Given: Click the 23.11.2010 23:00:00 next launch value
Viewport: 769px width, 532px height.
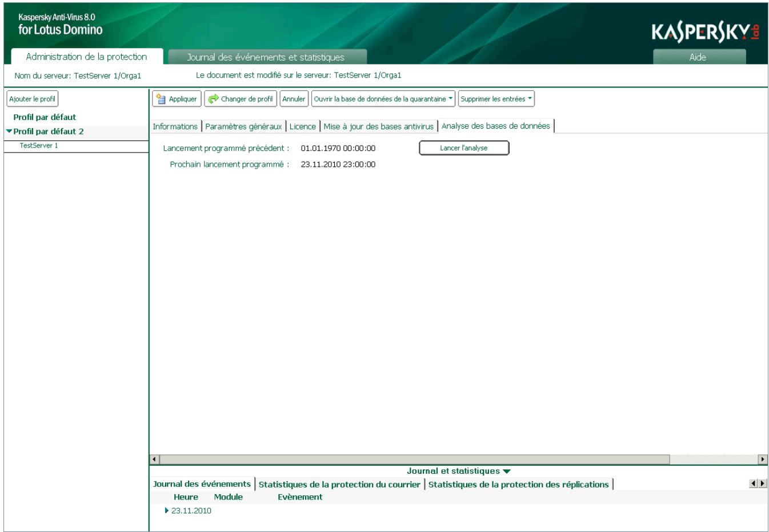Looking at the screenshot, I should [338, 165].
